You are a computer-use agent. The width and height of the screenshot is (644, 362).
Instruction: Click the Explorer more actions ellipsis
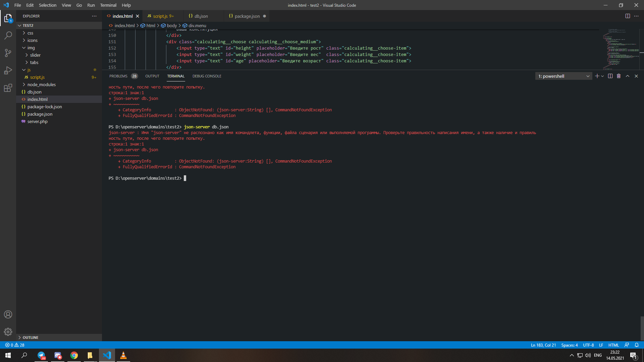point(94,16)
